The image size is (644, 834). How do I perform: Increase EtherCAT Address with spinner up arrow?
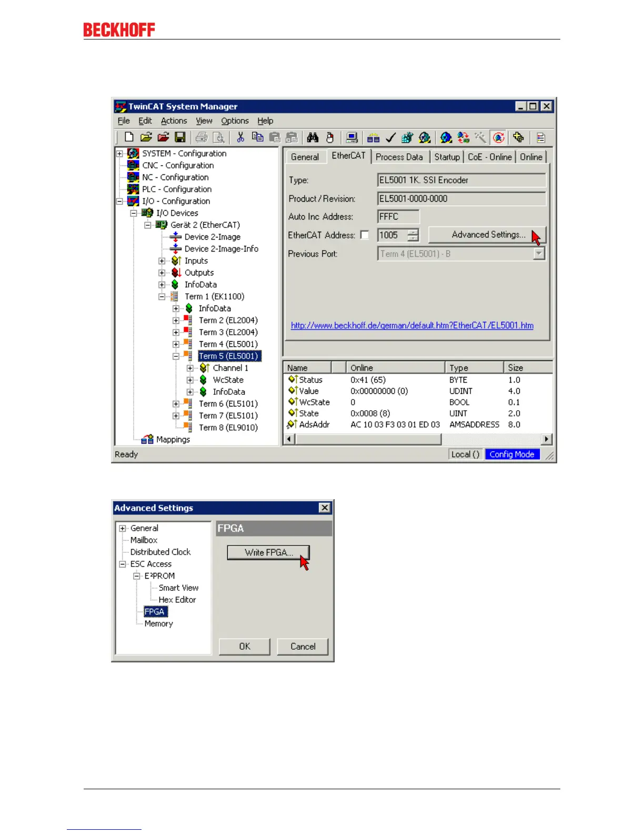click(414, 232)
